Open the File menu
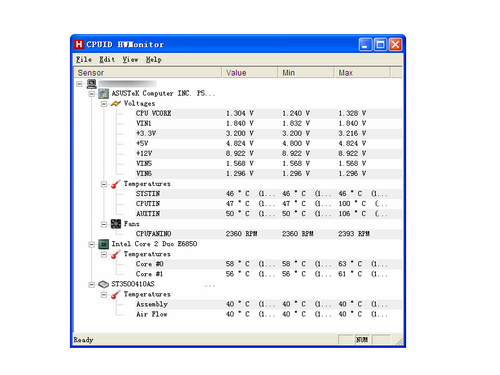Viewport: 500px width, 375px height. tap(84, 60)
